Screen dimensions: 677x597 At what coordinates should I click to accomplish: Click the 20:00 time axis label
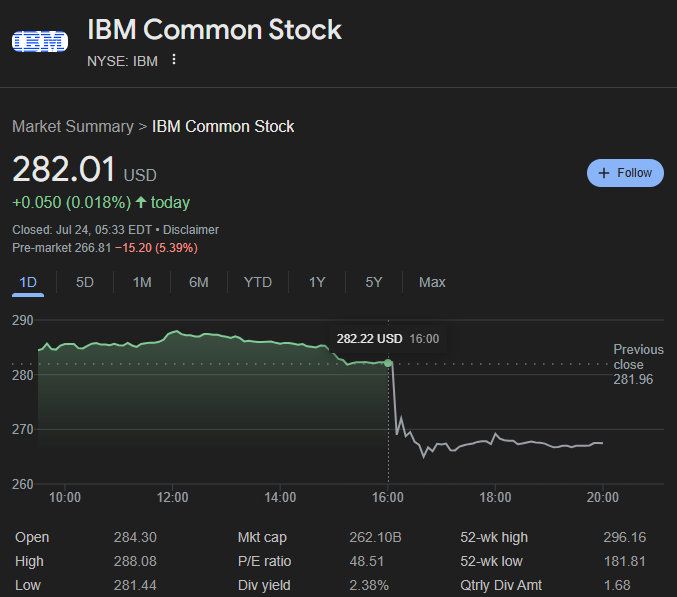[603, 497]
